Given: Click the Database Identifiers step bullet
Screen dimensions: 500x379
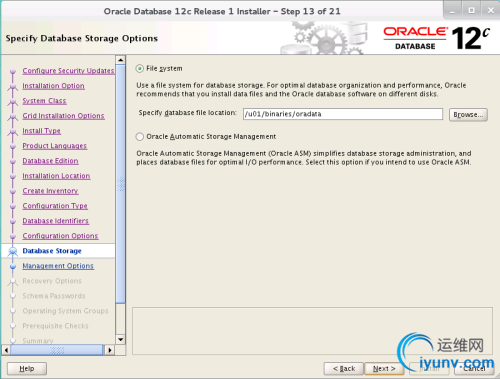Looking at the screenshot, I should tap(13, 221).
